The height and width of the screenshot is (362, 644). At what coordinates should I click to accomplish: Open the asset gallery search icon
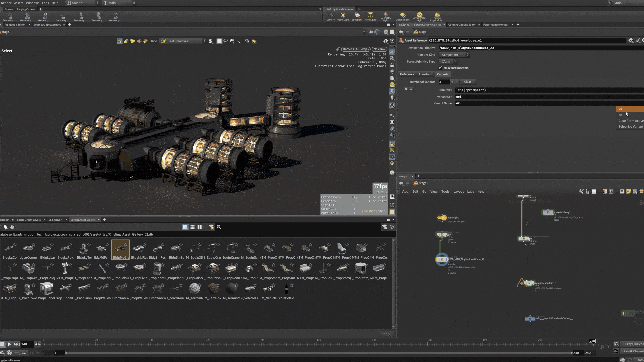point(219,227)
